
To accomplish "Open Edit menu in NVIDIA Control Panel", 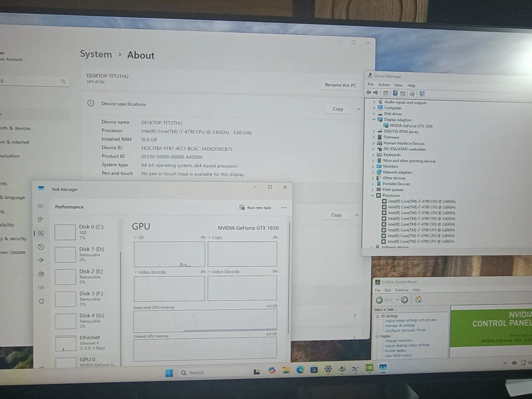I will [387, 290].
